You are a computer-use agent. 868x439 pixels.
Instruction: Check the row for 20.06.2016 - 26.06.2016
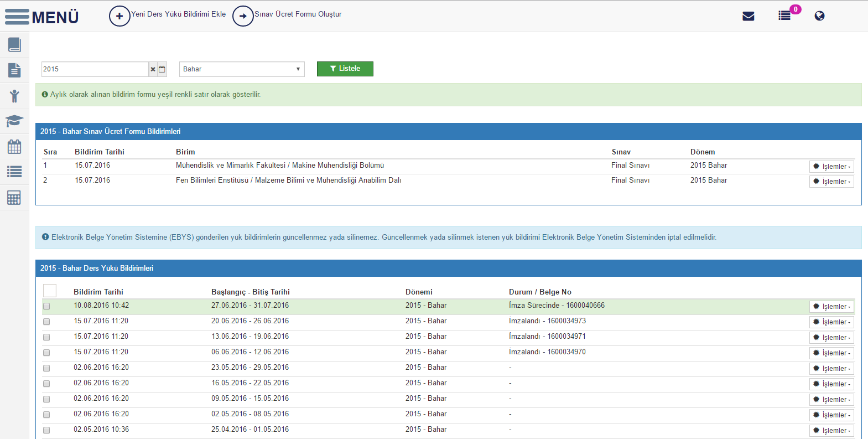tap(46, 322)
